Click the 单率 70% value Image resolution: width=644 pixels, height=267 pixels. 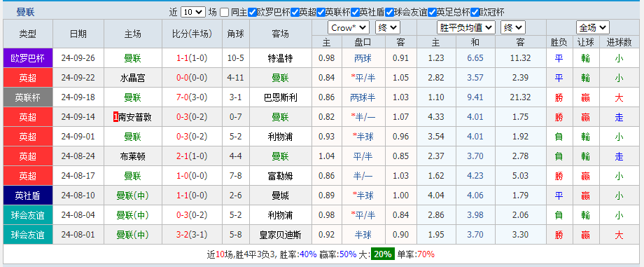pyautogui.click(x=426, y=254)
